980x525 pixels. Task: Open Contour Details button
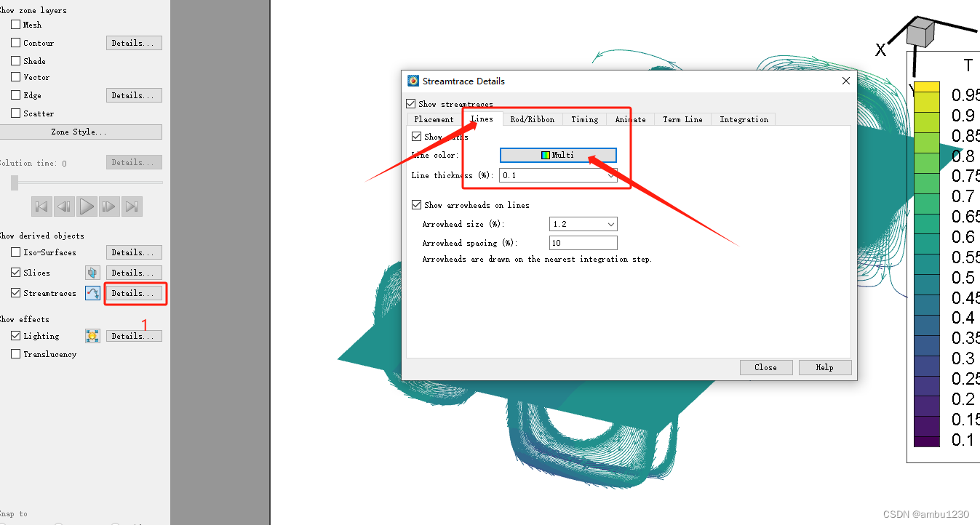134,43
